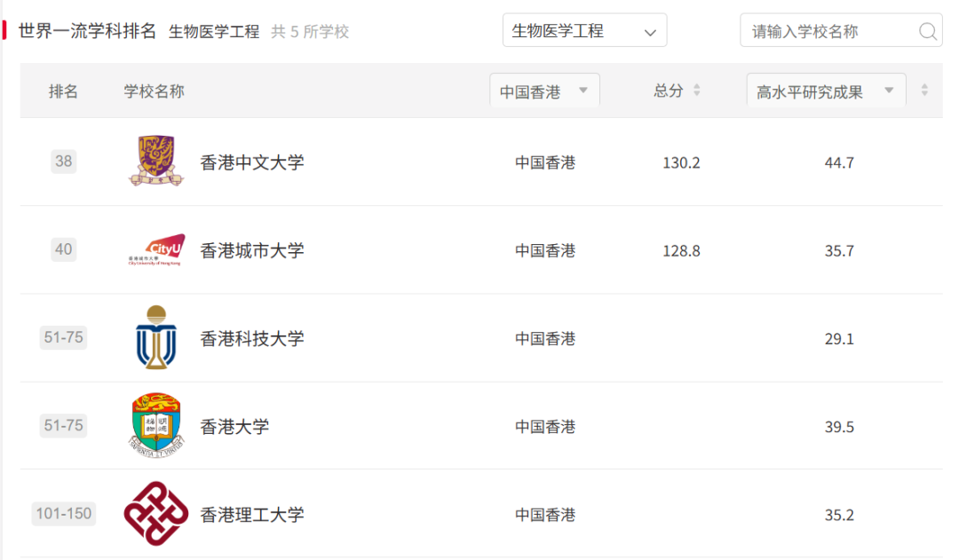Open the 高水平研究成果 indicator dropdown
This screenshot has height=560, width=959.
[826, 91]
